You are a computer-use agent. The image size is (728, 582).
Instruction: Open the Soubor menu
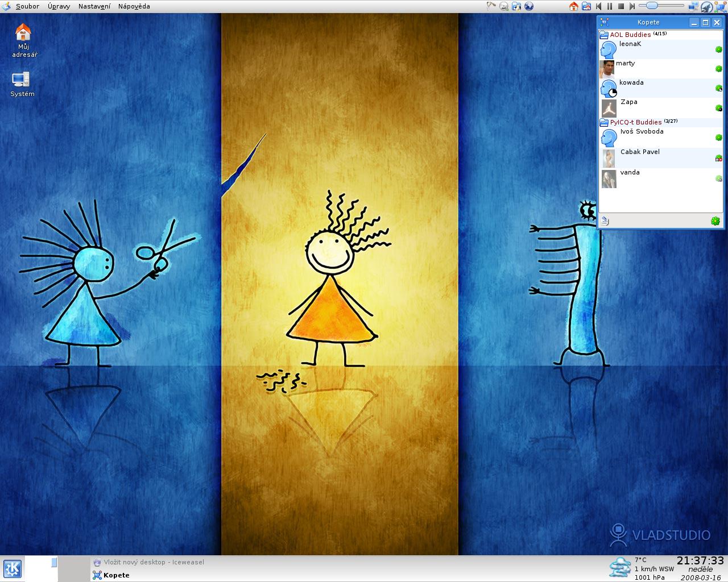tap(27, 6)
